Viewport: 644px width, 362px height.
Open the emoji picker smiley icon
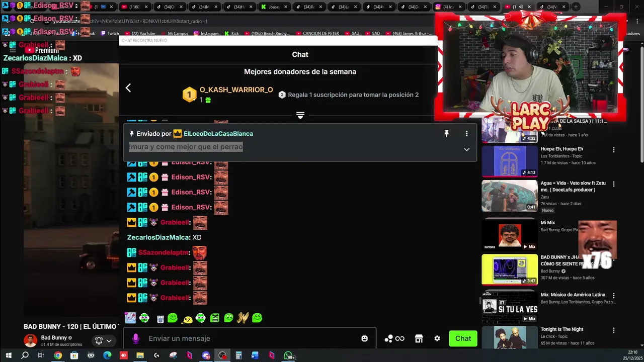click(x=364, y=339)
